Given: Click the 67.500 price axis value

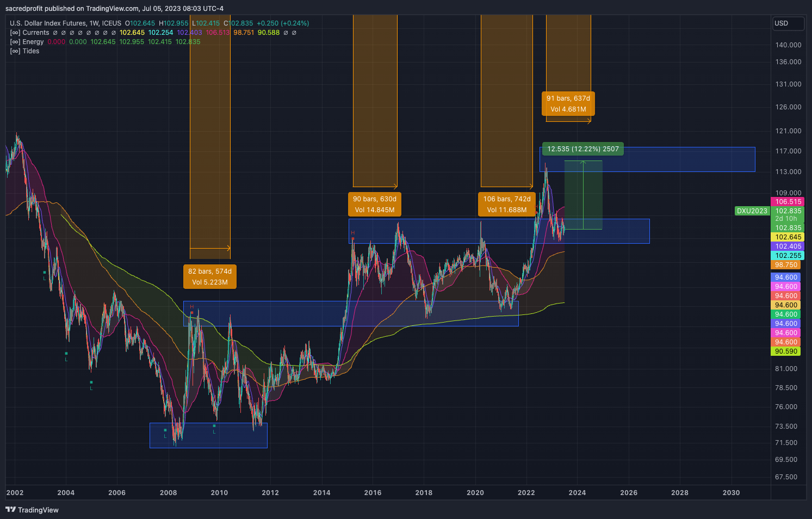Looking at the screenshot, I should 786,477.
